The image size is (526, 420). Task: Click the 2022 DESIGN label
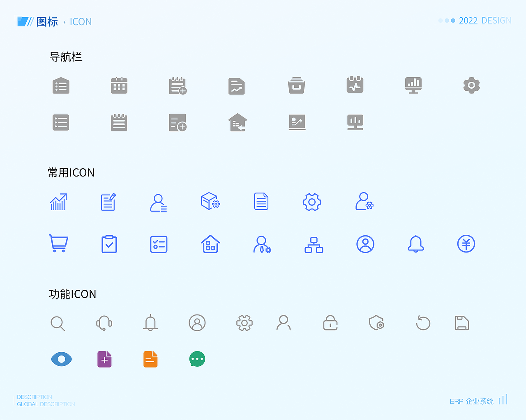point(485,21)
